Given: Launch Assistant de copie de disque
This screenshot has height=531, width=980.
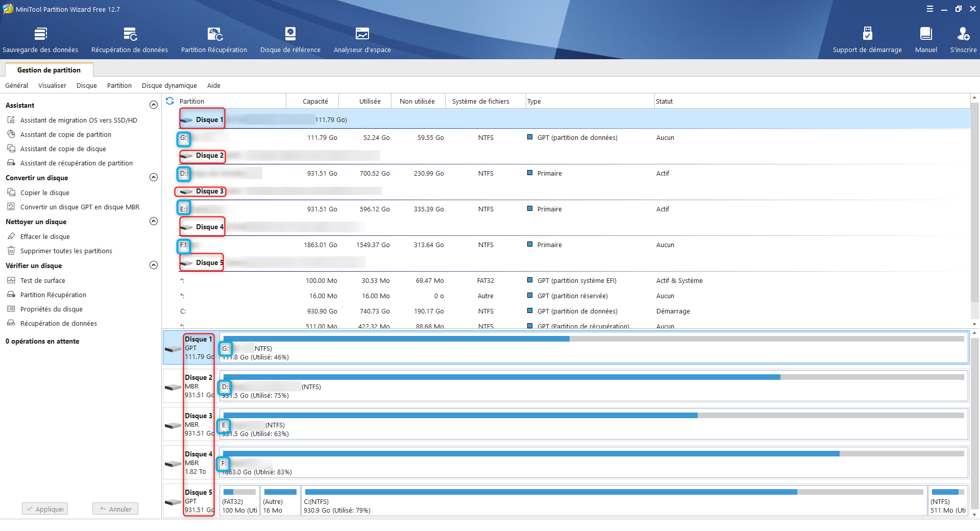Looking at the screenshot, I should coord(63,149).
